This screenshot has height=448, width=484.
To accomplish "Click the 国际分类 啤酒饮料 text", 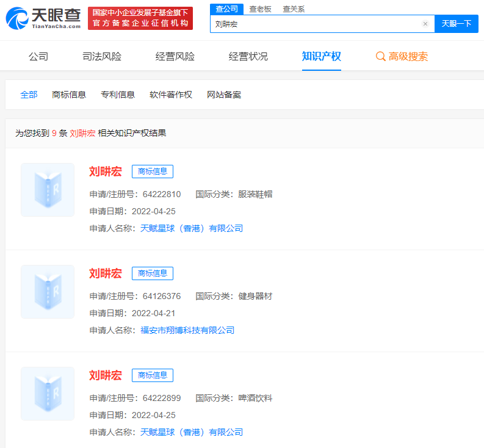I will click(x=234, y=398).
